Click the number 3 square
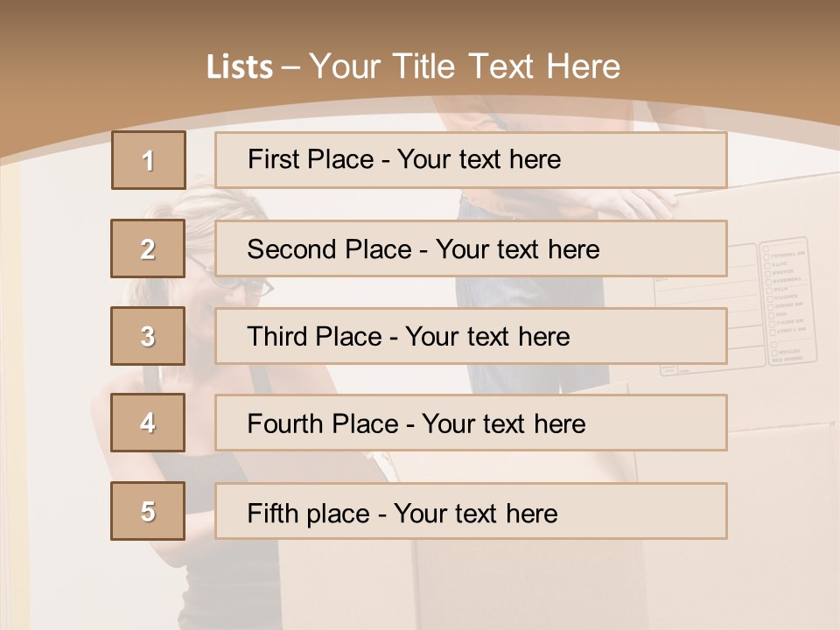The height and width of the screenshot is (630, 840). (x=148, y=336)
